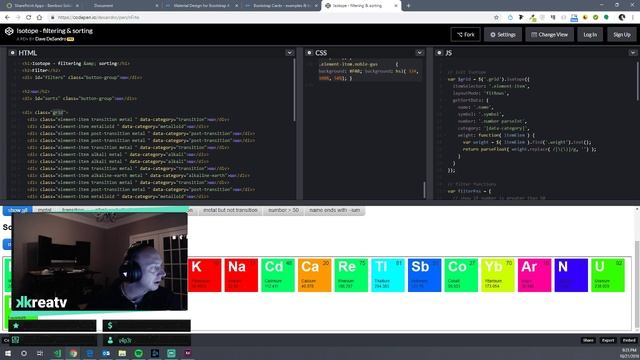Click the pink Ar Argon tile
The image size is (640, 360).
coord(535,275)
